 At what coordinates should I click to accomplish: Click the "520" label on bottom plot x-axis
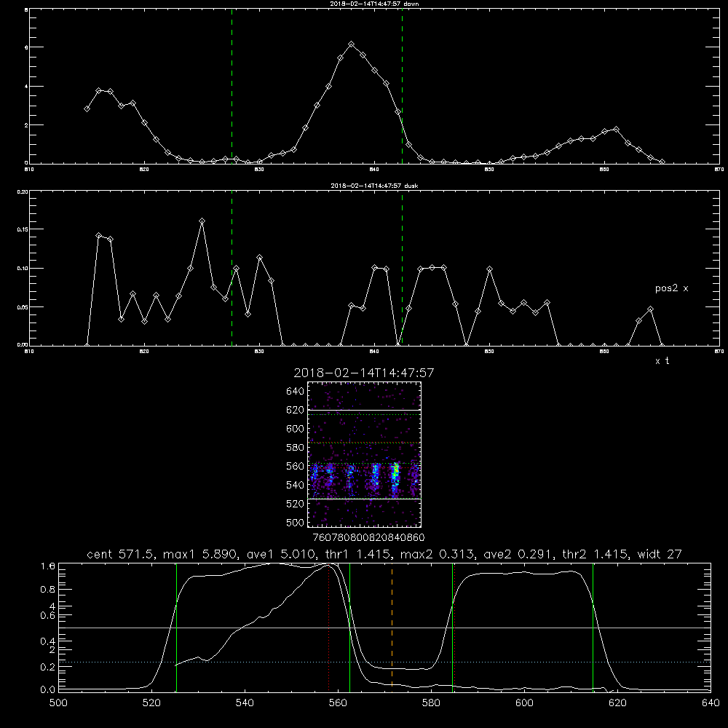(x=151, y=703)
